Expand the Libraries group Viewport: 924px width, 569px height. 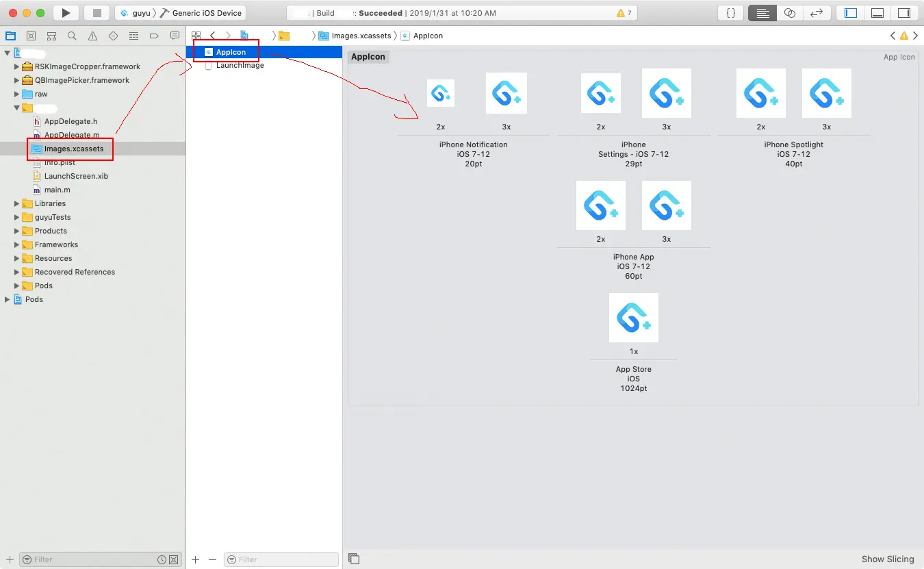coord(17,203)
